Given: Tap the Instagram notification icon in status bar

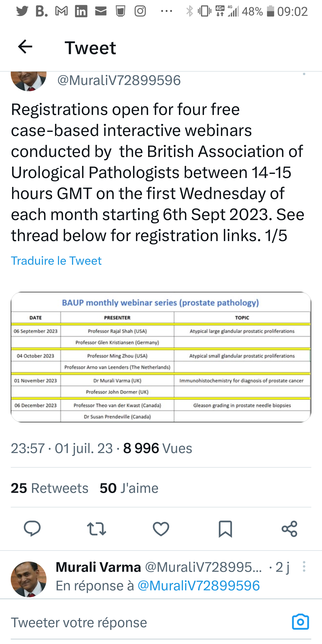Looking at the screenshot, I should point(140,11).
